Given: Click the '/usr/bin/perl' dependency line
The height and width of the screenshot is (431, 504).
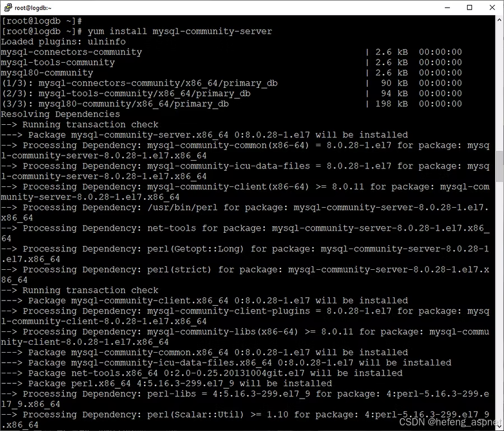Looking at the screenshot, I should 245,213.
